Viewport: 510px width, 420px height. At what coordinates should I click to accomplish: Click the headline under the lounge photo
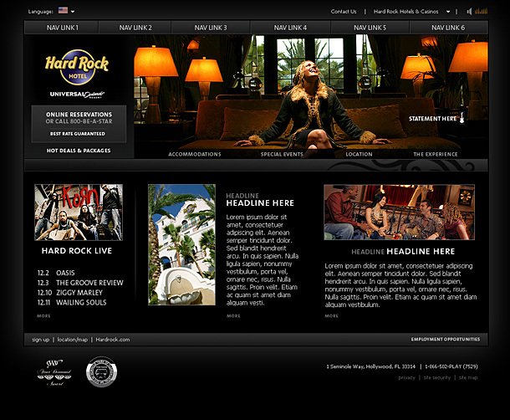403,251
